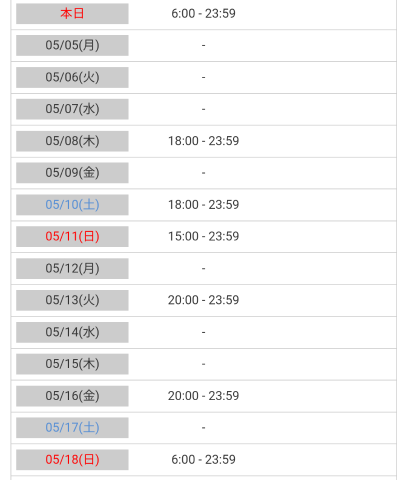The image size is (407, 480).
Task: Select the blue 05/17(土) date
Action: tap(72, 428)
